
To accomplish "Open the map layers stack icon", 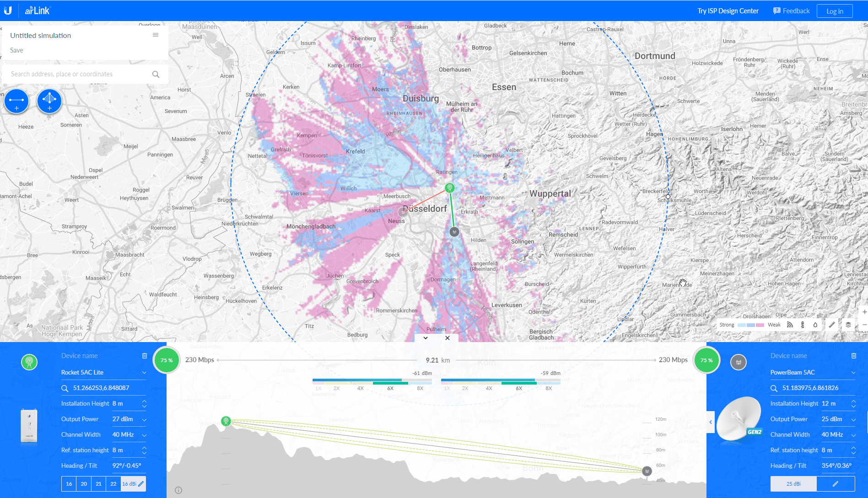I will pyautogui.click(x=848, y=325).
